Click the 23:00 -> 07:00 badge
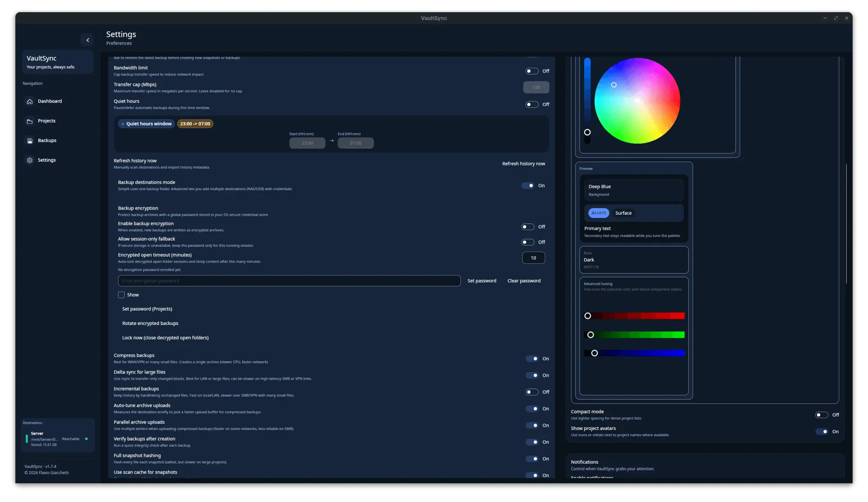 (x=195, y=124)
